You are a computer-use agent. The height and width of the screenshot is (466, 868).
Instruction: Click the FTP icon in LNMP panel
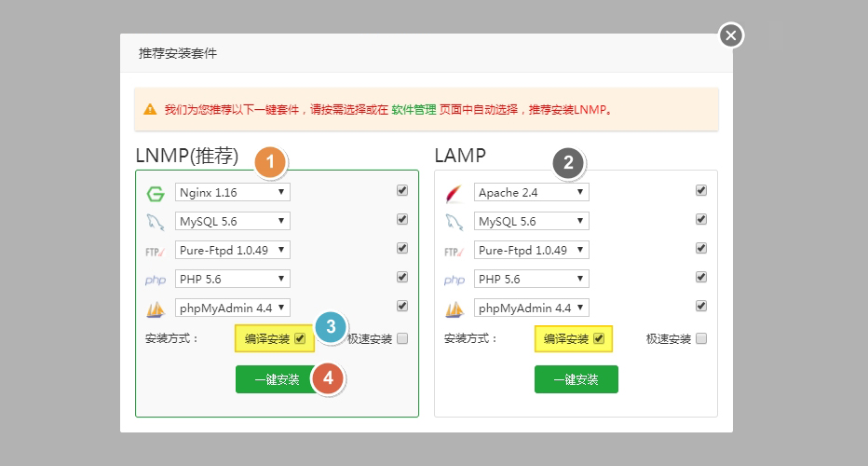[x=155, y=253]
